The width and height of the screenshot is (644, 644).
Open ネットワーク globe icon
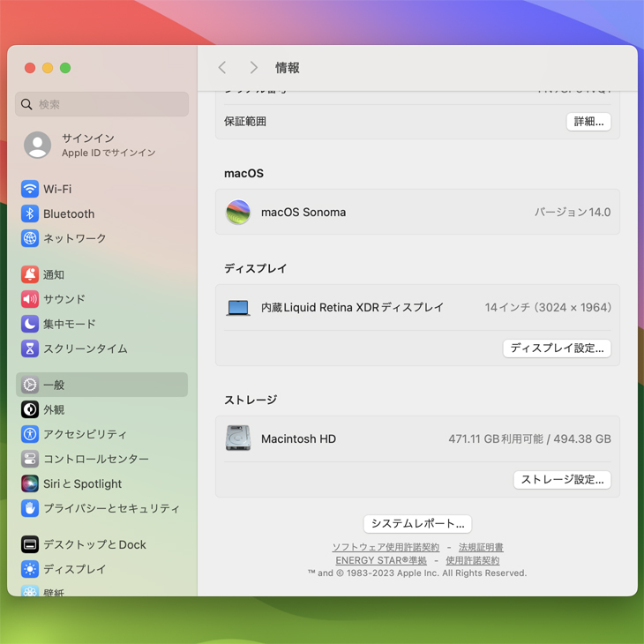[30, 238]
